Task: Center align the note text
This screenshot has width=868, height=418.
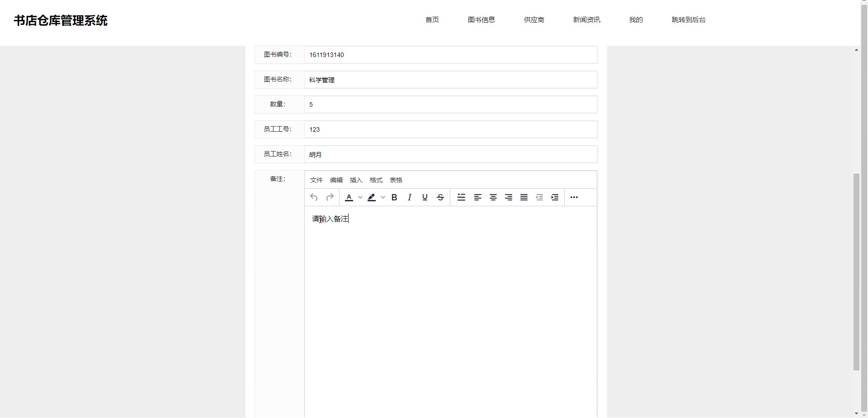Action: (x=493, y=197)
